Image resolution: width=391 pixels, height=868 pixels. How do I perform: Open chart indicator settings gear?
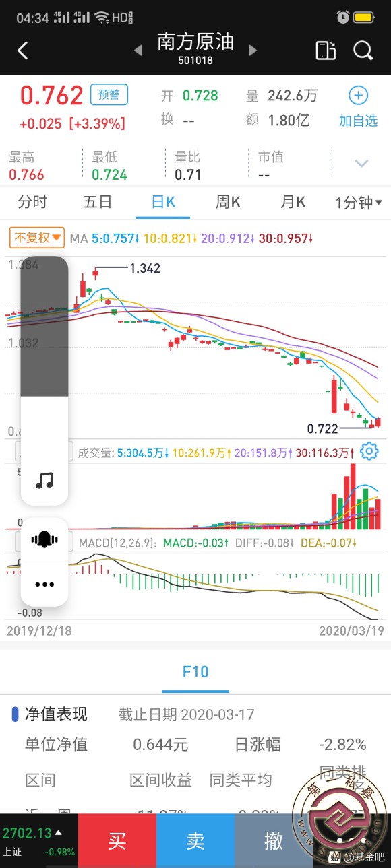tap(369, 451)
